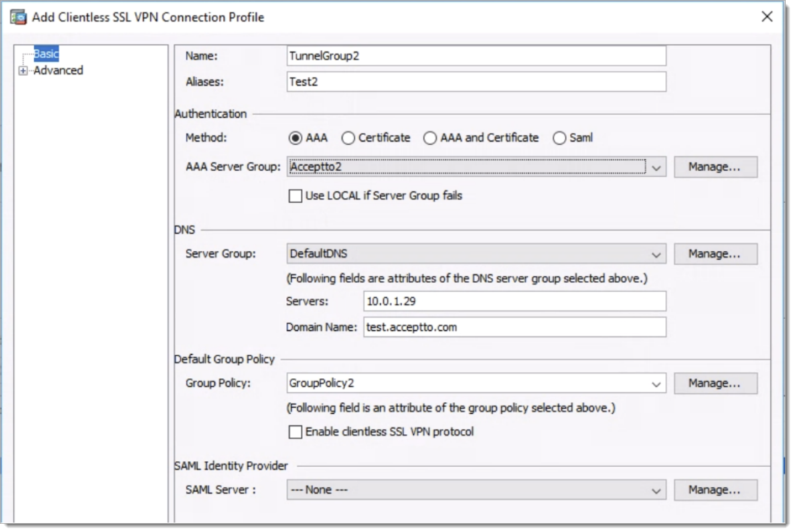Expand the Advanced tree node
794x532 pixels.
coord(23,71)
